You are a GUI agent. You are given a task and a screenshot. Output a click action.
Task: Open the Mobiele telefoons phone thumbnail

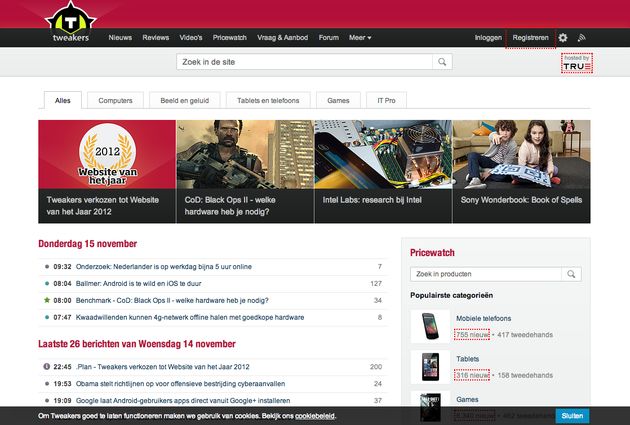coord(430,326)
